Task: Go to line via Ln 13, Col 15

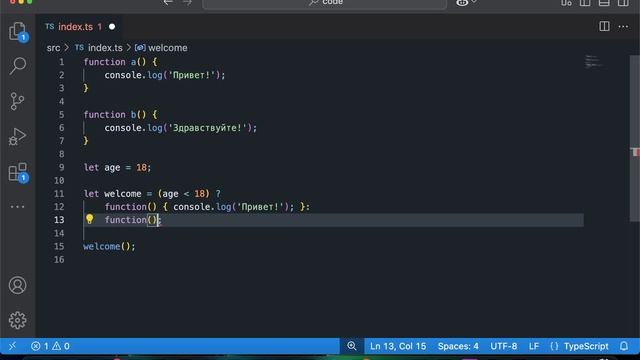Action: click(398, 346)
